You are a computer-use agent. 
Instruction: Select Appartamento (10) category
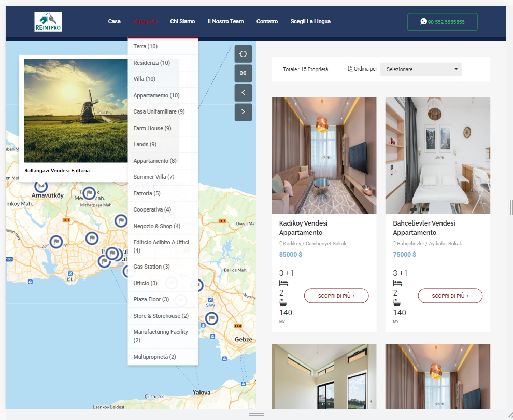pos(163,95)
